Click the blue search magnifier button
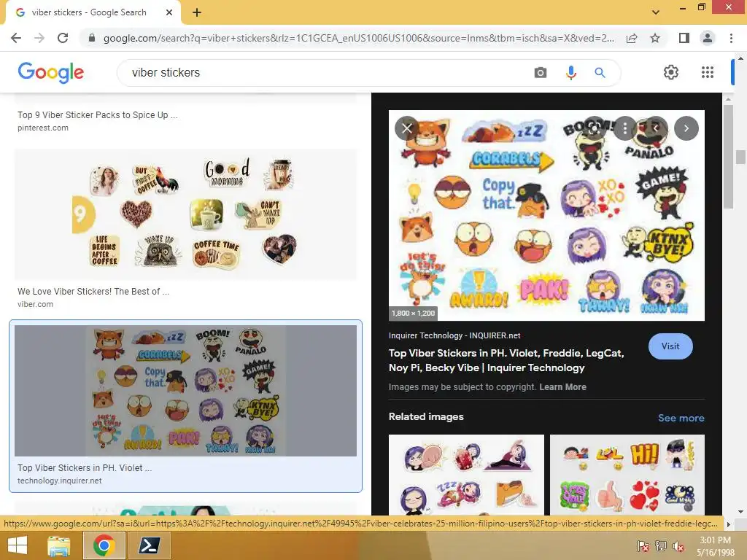Viewport: 747px width, 560px height. pyautogui.click(x=600, y=73)
